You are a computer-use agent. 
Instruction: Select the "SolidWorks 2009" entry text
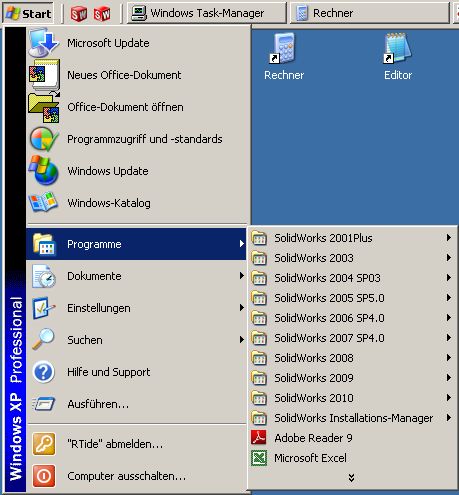point(314,378)
